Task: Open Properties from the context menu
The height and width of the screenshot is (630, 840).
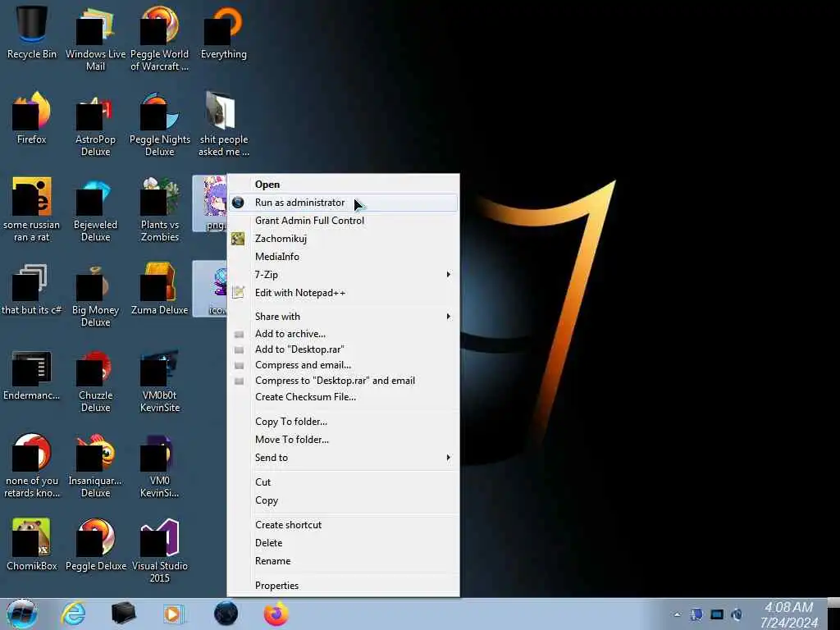Action: tap(343, 586)
